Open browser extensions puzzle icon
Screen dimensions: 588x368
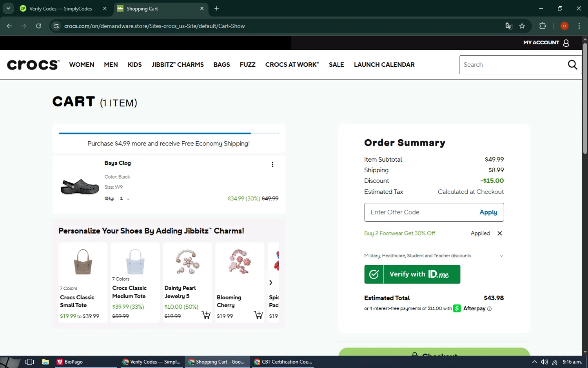point(543,26)
